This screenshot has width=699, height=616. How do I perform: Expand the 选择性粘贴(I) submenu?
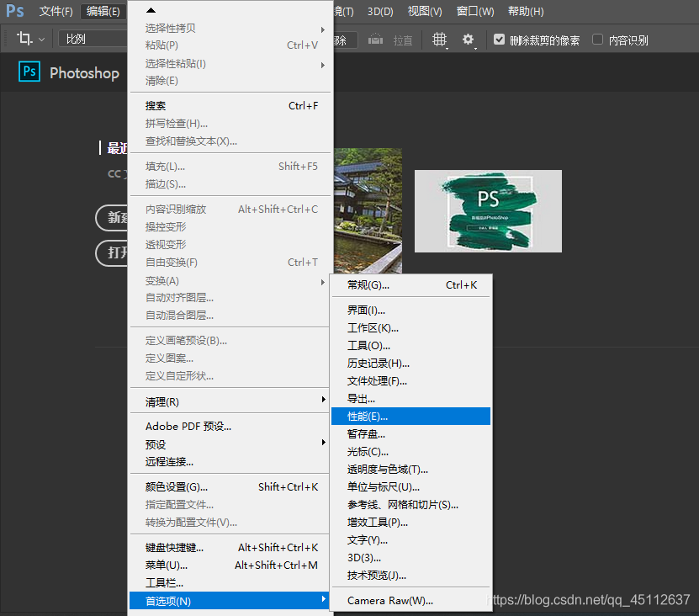[x=231, y=64]
